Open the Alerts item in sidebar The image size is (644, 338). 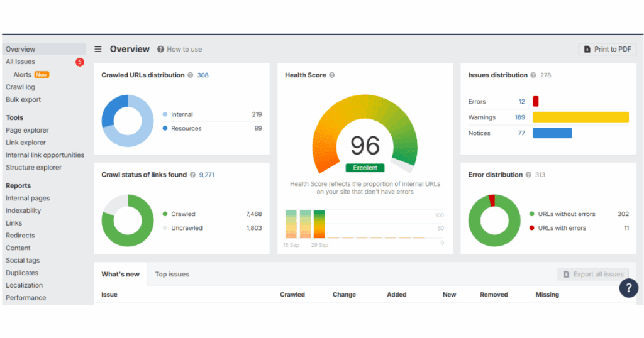point(22,74)
